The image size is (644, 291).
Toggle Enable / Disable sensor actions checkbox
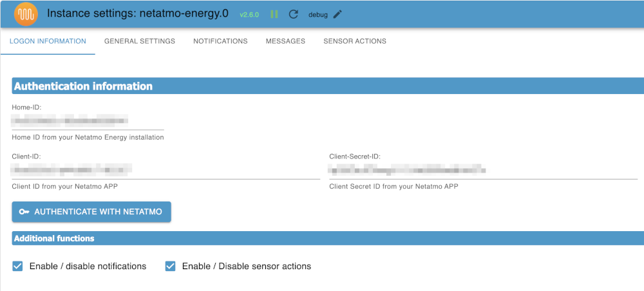coord(171,267)
